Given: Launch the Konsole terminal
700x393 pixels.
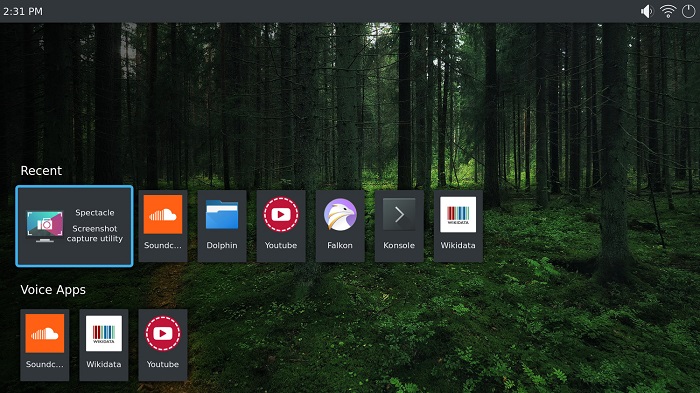Looking at the screenshot, I should pyautogui.click(x=399, y=226).
